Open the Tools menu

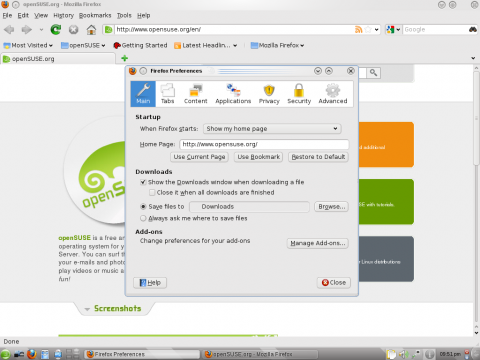click(x=124, y=15)
